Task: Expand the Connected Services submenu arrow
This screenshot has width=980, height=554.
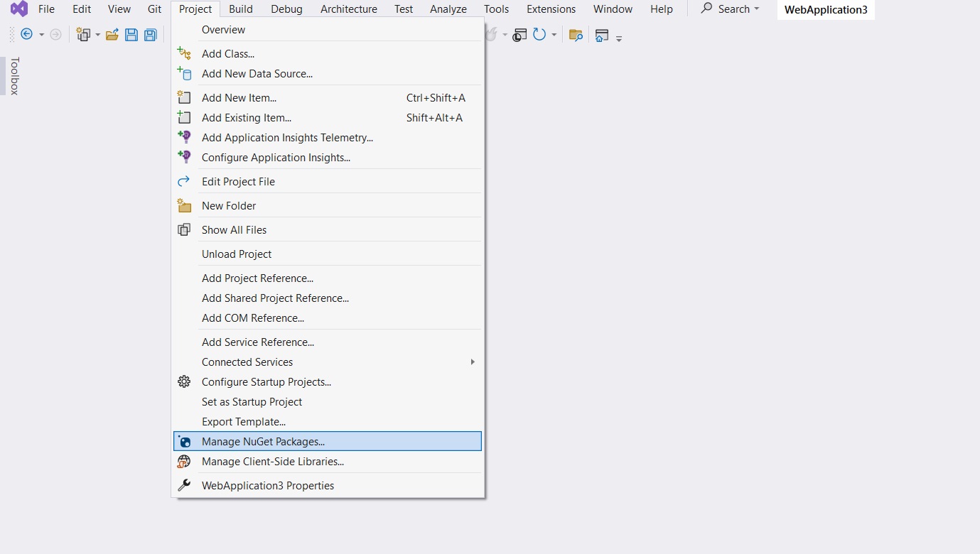Action: [473, 362]
